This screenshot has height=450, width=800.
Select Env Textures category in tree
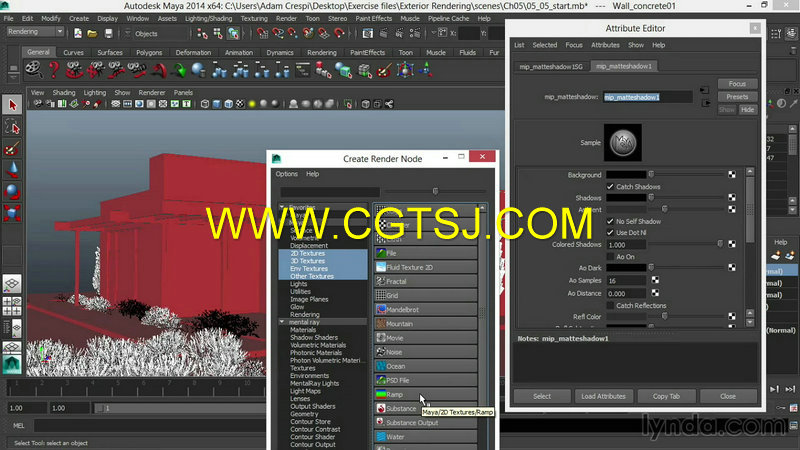pos(309,269)
